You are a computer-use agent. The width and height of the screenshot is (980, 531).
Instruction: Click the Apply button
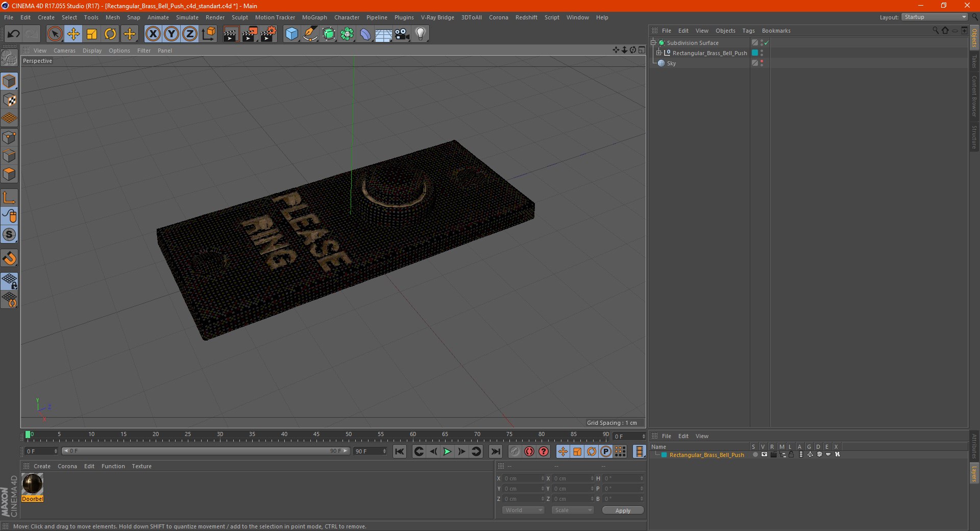(623, 511)
